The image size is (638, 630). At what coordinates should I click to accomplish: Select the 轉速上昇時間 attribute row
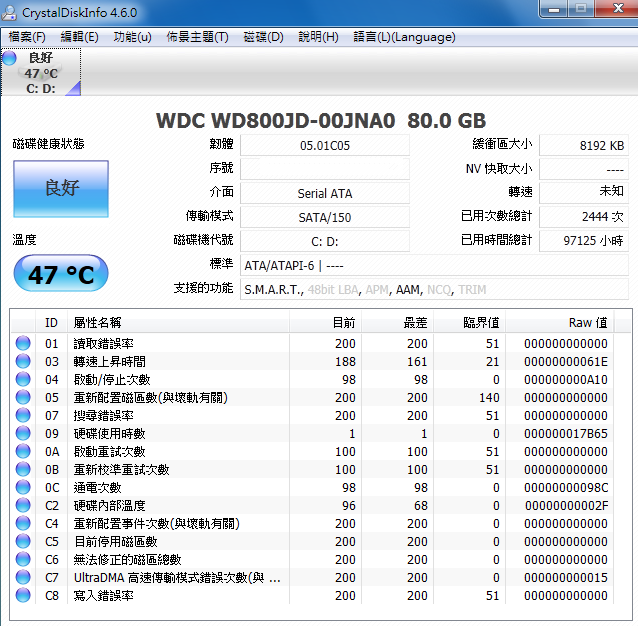312,361
